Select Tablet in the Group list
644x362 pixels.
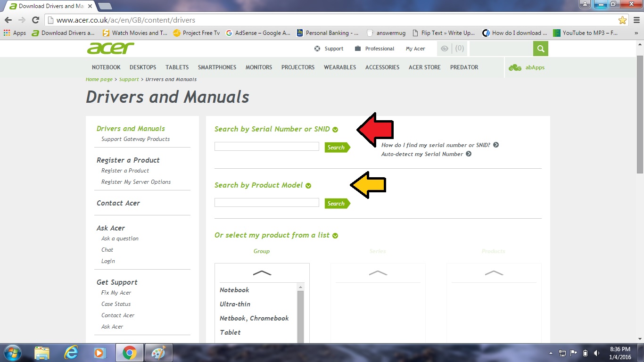tap(230, 332)
